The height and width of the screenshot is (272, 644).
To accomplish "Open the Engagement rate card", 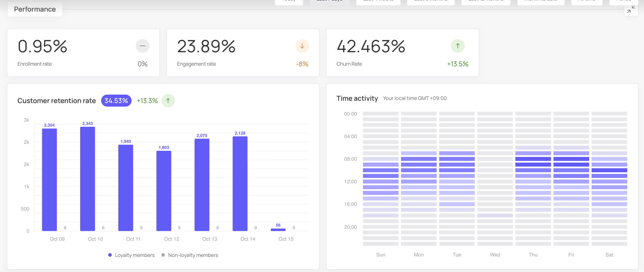I will pos(243,53).
